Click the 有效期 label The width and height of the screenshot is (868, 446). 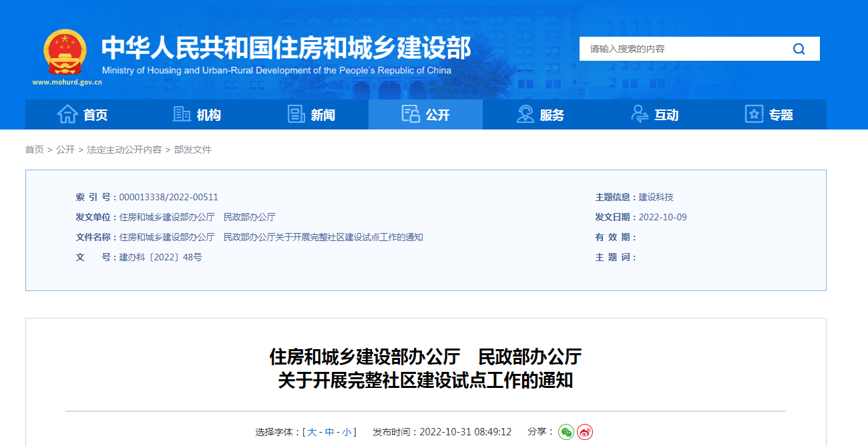tap(616, 237)
